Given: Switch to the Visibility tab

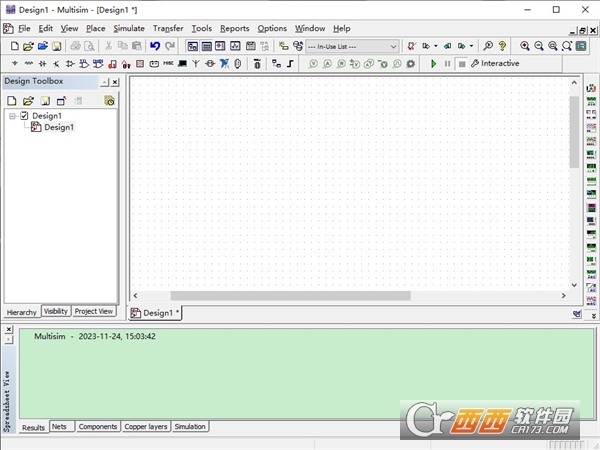Looking at the screenshot, I should [55, 311].
